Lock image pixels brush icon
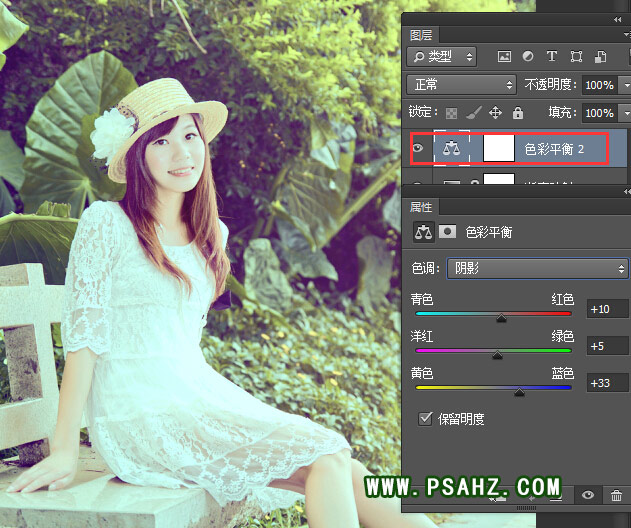This screenshot has width=631, height=528. click(472, 113)
